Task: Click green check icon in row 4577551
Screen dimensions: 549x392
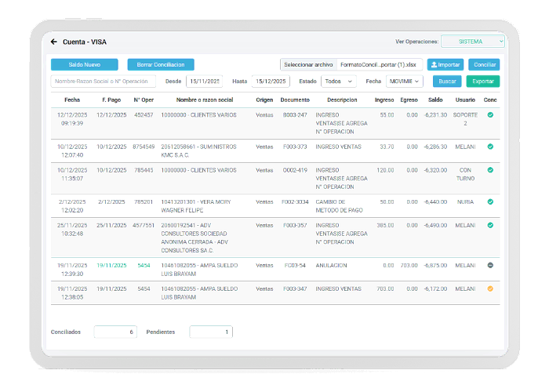Action: (x=490, y=226)
